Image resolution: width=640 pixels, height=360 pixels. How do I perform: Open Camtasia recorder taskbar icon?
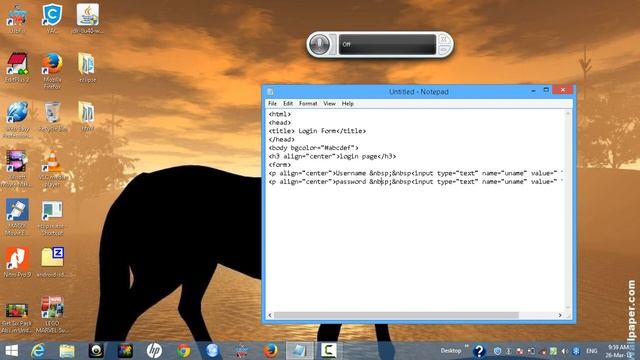pyautogui.click(x=329, y=351)
